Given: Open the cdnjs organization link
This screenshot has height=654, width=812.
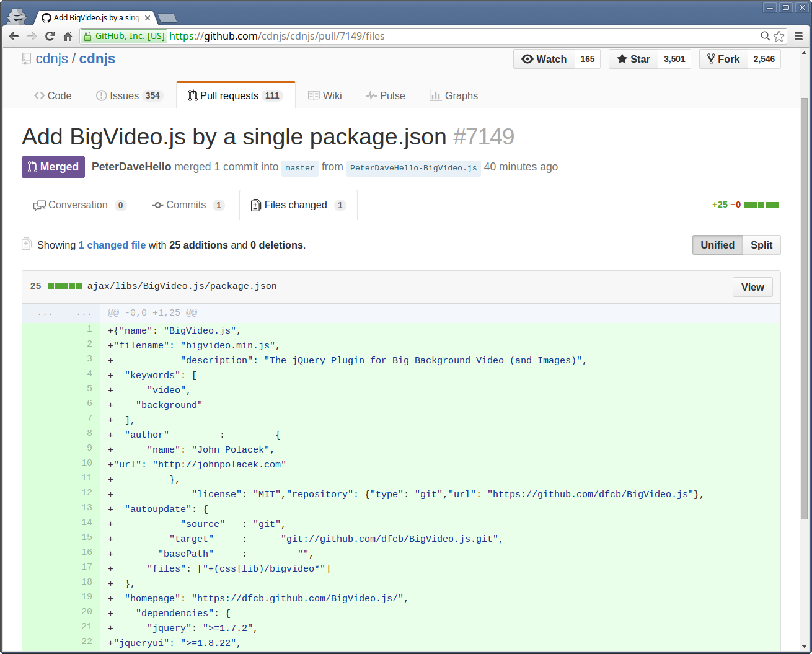Looking at the screenshot, I should click(x=52, y=59).
